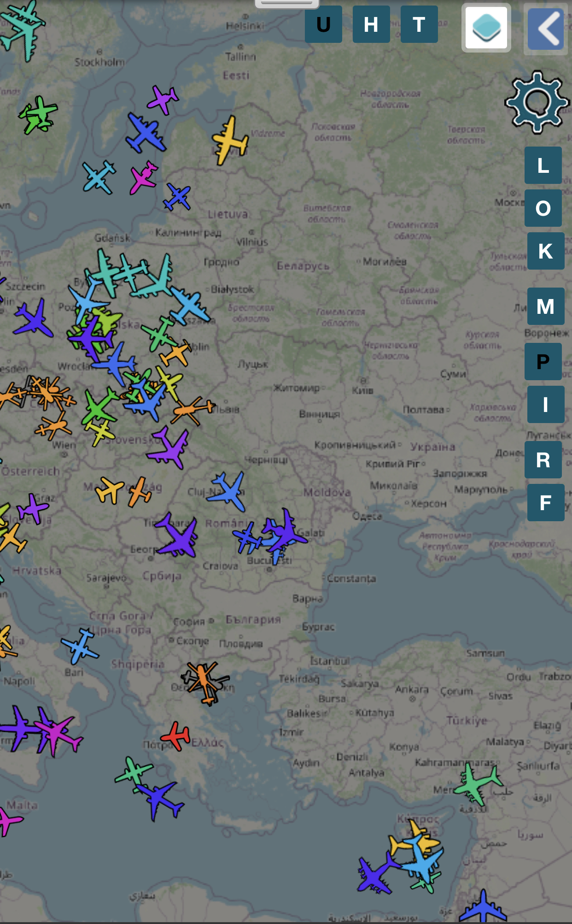The height and width of the screenshot is (924, 572).
Task: Select the red aircraft near Patras Greece
Action: [x=175, y=736]
